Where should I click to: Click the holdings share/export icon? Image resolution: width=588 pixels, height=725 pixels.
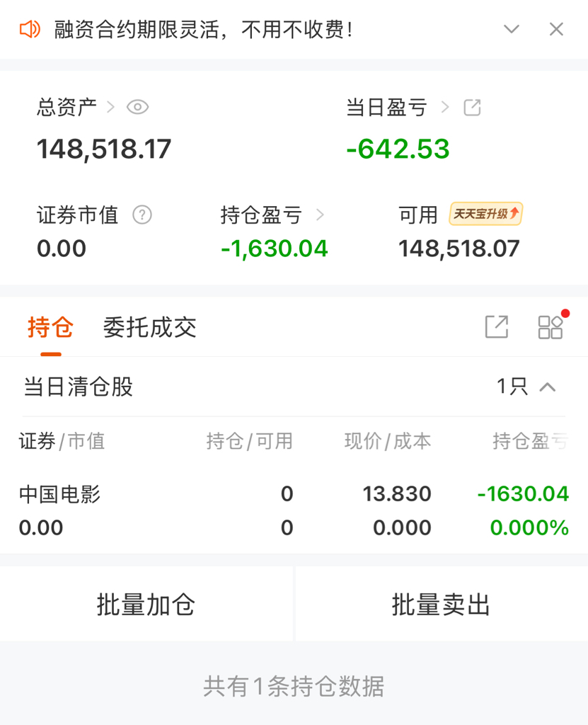(x=497, y=326)
